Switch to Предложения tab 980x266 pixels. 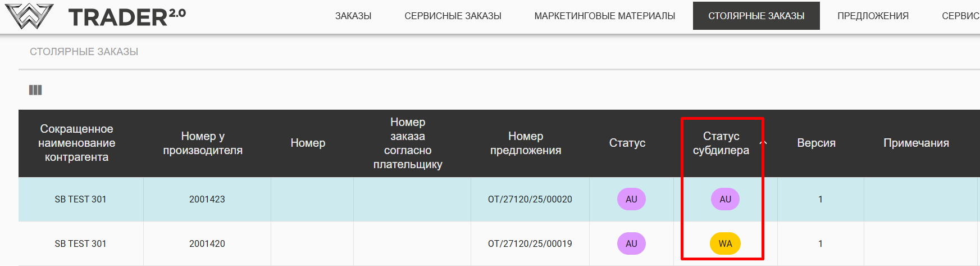(x=873, y=16)
